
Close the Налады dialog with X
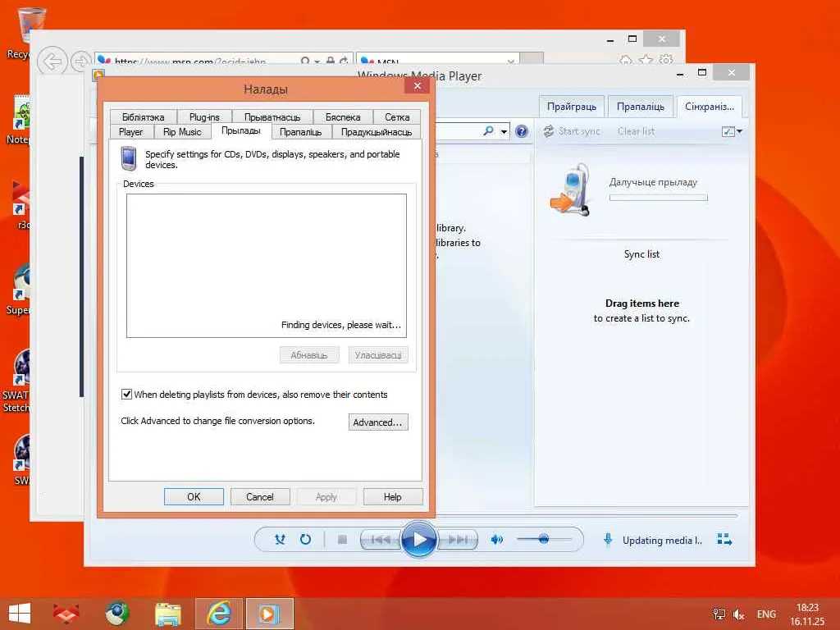418,85
